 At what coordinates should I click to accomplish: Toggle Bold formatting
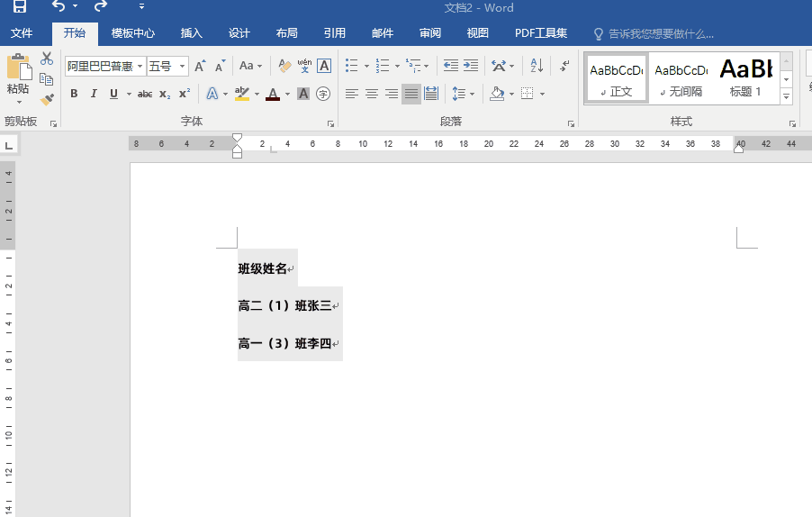click(x=74, y=94)
